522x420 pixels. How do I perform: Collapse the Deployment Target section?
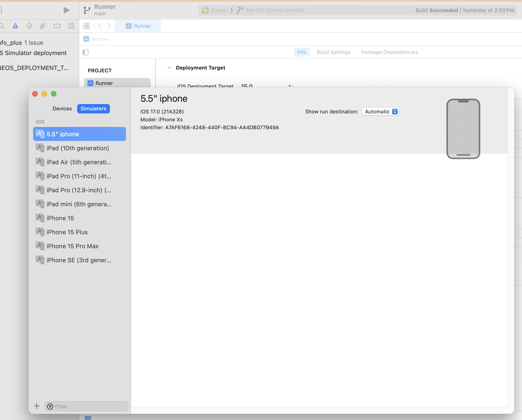coord(169,68)
